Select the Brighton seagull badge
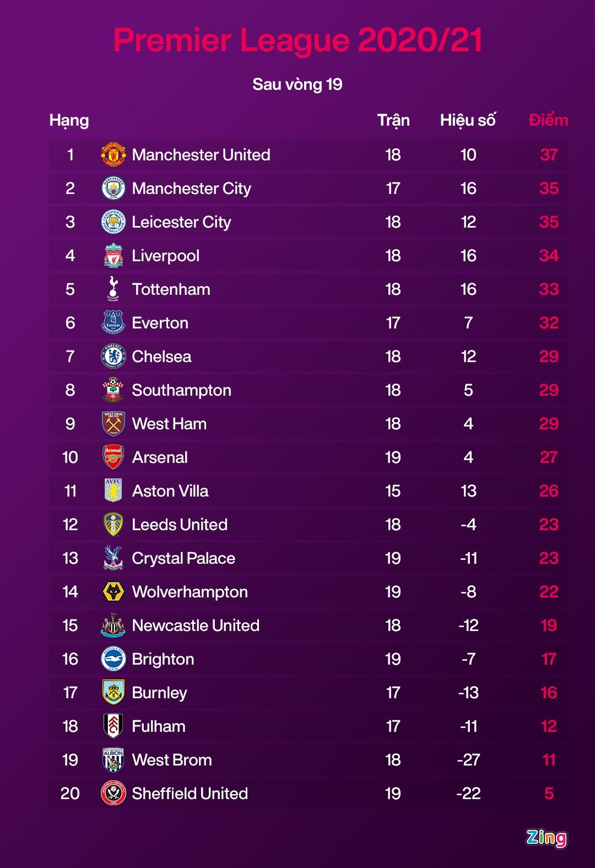This screenshot has width=595, height=868. click(113, 659)
